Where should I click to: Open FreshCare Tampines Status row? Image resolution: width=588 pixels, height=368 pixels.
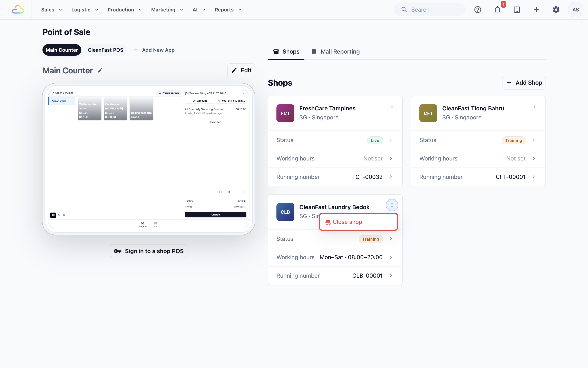click(x=335, y=140)
